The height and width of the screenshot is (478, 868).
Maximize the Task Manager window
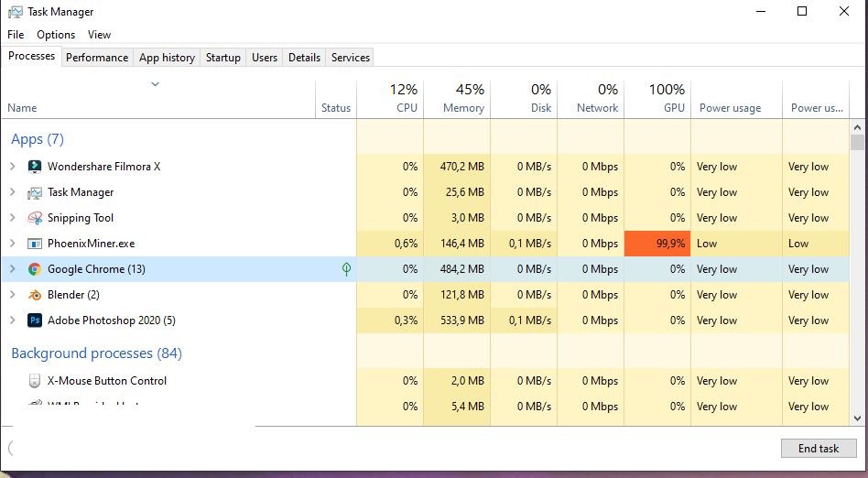tap(801, 11)
